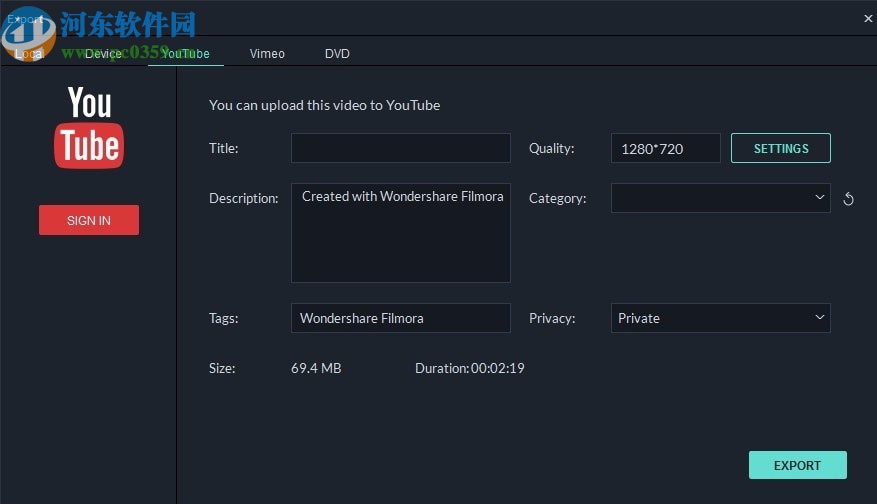Click the EXPORT button
The height and width of the screenshot is (504, 877).
tap(798, 465)
